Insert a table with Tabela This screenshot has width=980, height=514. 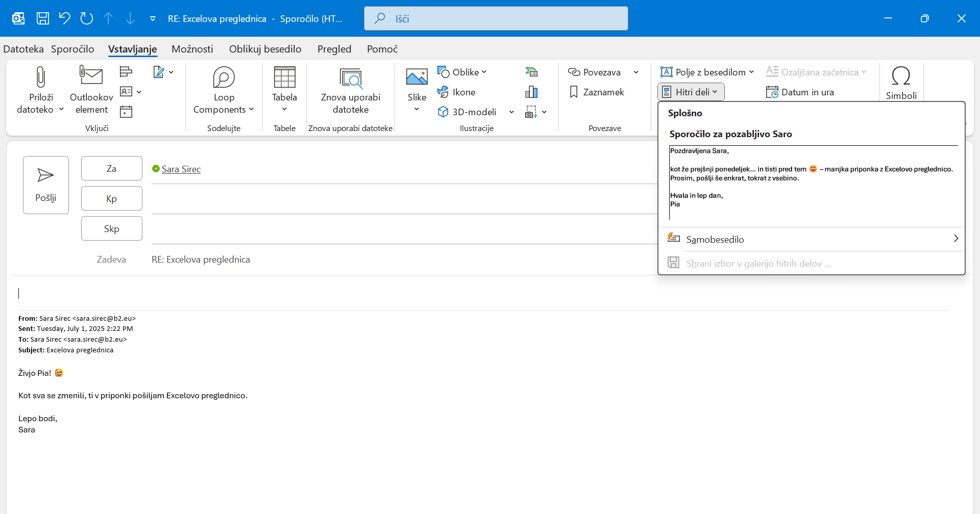coord(284,90)
